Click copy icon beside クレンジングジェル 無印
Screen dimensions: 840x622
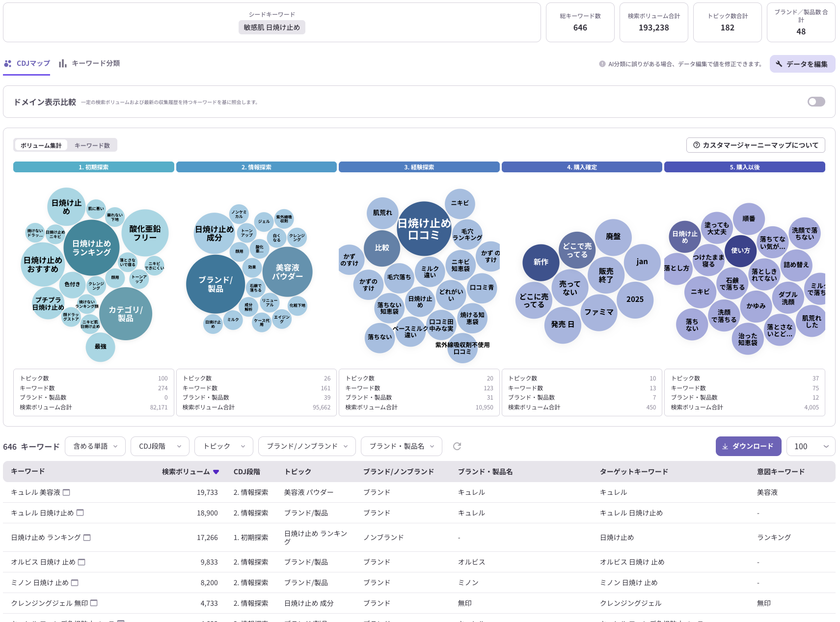[x=94, y=603]
